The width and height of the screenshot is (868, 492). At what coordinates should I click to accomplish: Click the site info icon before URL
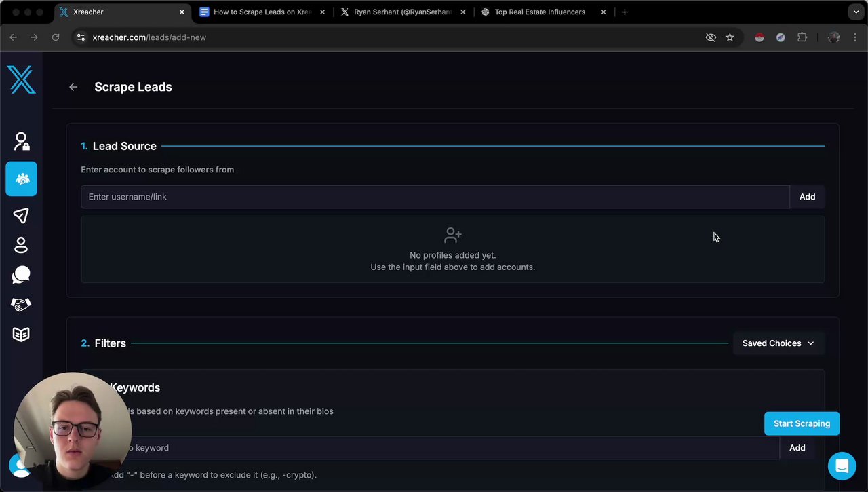(81, 37)
